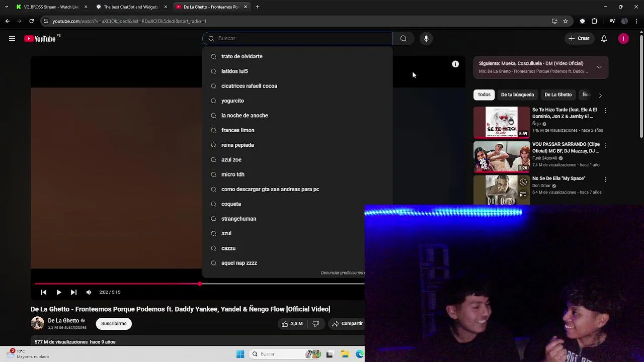Image resolution: width=644 pixels, height=362 pixels.
Task: Go to the YouTube home logo
Action: pos(40,39)
